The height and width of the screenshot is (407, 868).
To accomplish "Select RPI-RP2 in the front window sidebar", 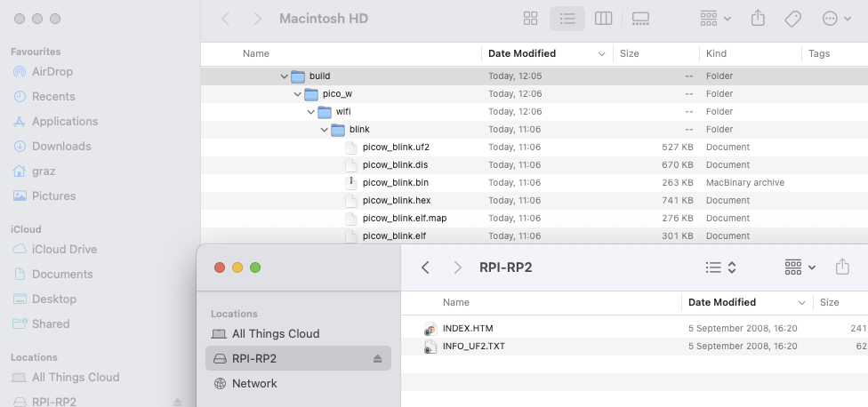I will (298, 358).
